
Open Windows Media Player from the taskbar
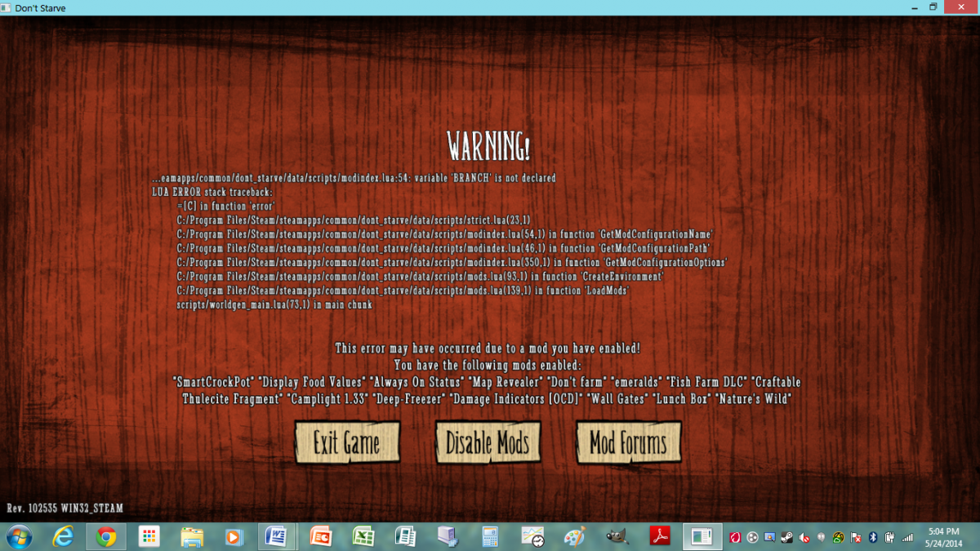234,537
